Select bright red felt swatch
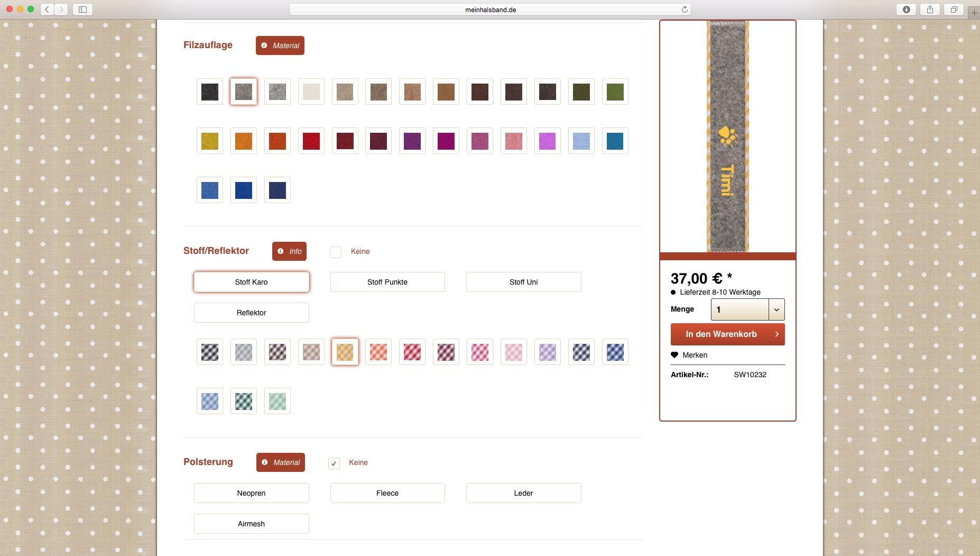980x556 pixels. (311, 141)
